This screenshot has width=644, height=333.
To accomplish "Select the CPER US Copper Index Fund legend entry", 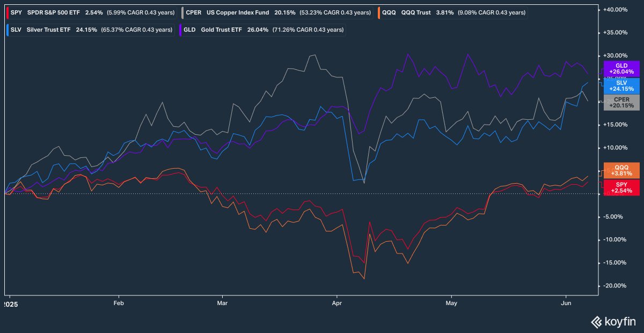I will click(277, 12).
